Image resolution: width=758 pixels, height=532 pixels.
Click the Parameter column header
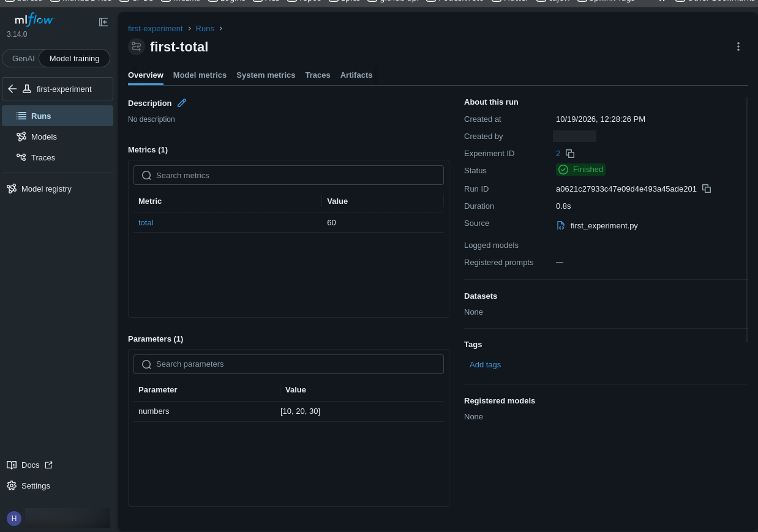pyautogui.click(x=157, y=389)
